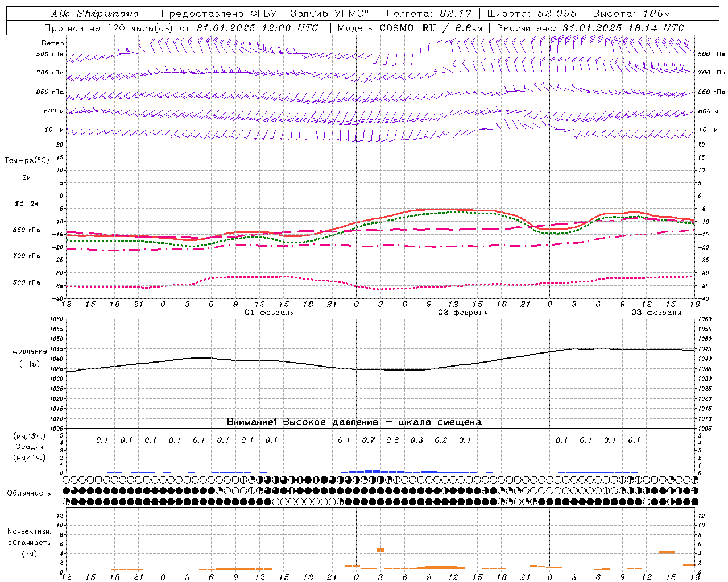Image resolution: width=728 pixels, height=582 pixels.
Task: Click the pink dotted 500 гПа legend line
Action: (x=26, y=289)
